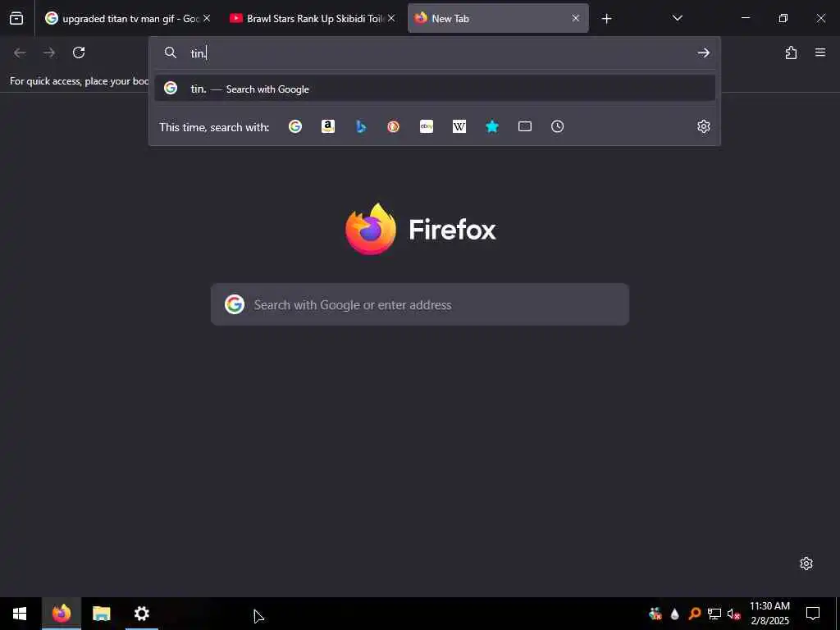The height and width of the screenshot is (630, 840).
Task: Open the taskbar clock 11:30 AM
Action: point(769,614)
